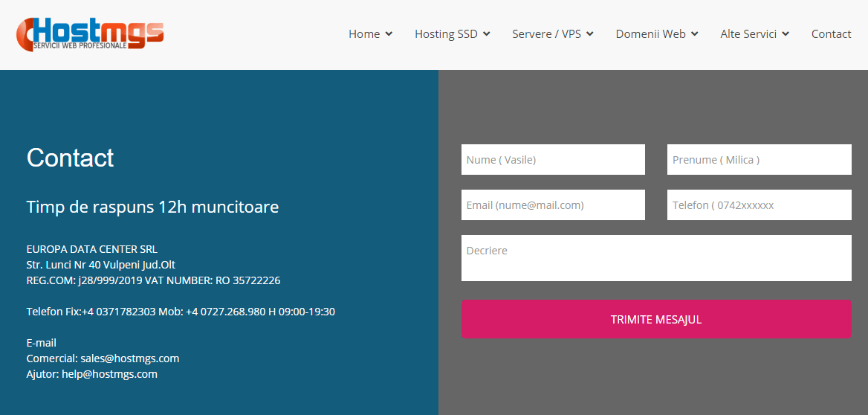Click the 'E-mail' label above Comercial

(42, 343)
